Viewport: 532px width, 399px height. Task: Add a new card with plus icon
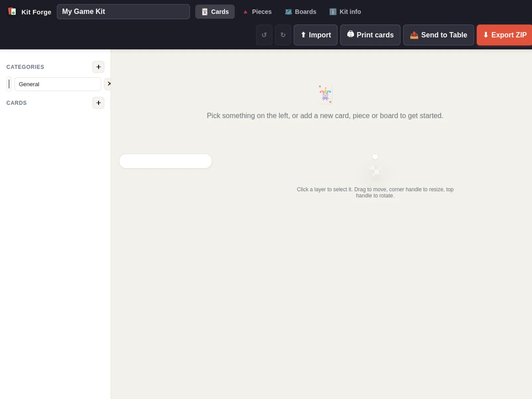click(x=98, y=103)
